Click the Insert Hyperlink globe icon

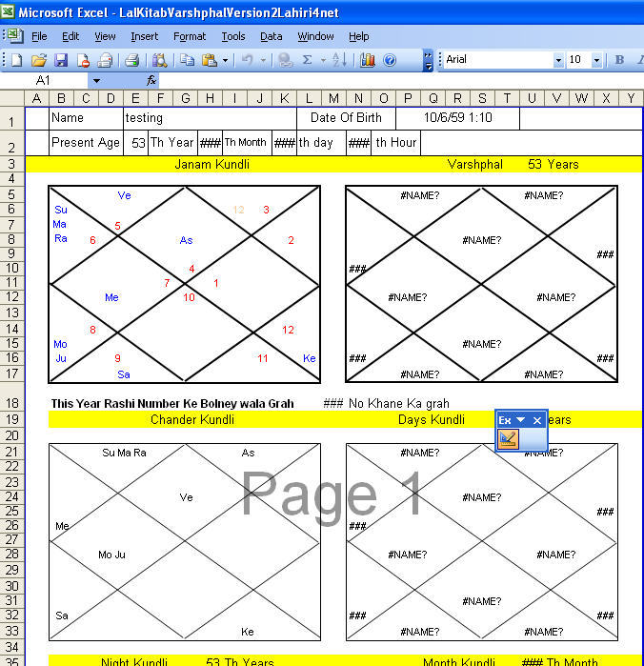pos(286,60)
